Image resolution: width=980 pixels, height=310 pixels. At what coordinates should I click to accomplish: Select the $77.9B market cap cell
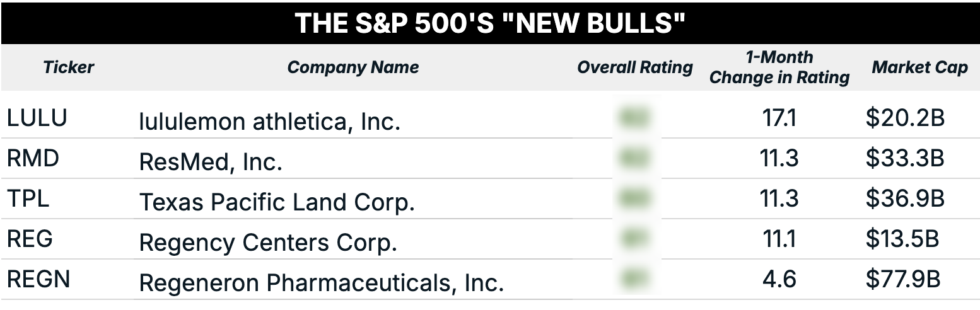[x=903, y=279]
